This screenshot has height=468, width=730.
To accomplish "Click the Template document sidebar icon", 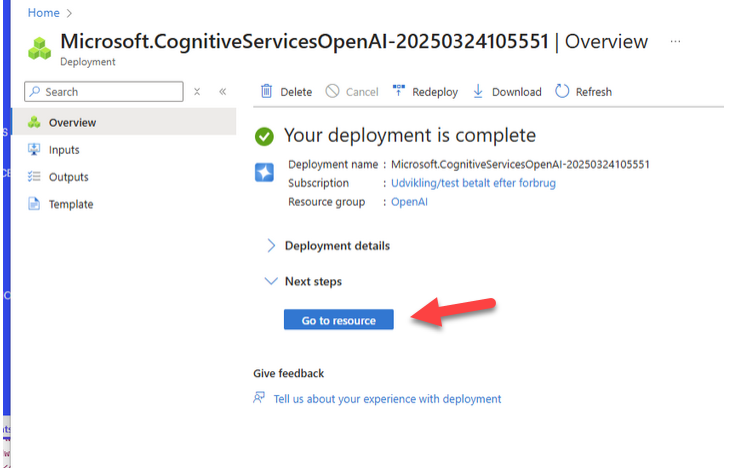I will click(34, 204).
